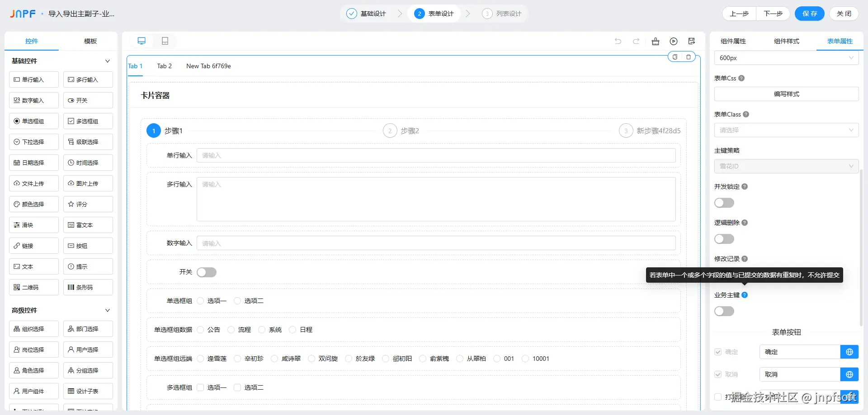This screenshot has width=868, height=415.
Task: Delete the selected tab container icon
Action: [x=689, y=57]
